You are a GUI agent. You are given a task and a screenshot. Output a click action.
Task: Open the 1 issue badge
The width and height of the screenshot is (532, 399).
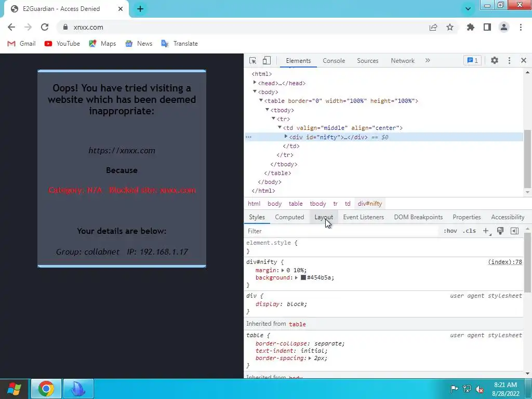click(472, 60)
